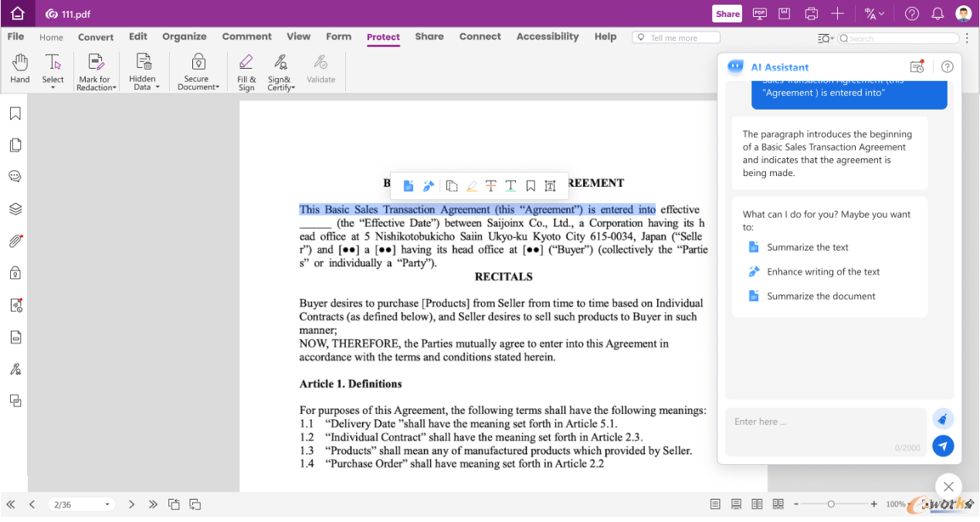Viewport: 980px width, 522px height.
Task: Open the Layers side panel
Action: pos(15,209)
